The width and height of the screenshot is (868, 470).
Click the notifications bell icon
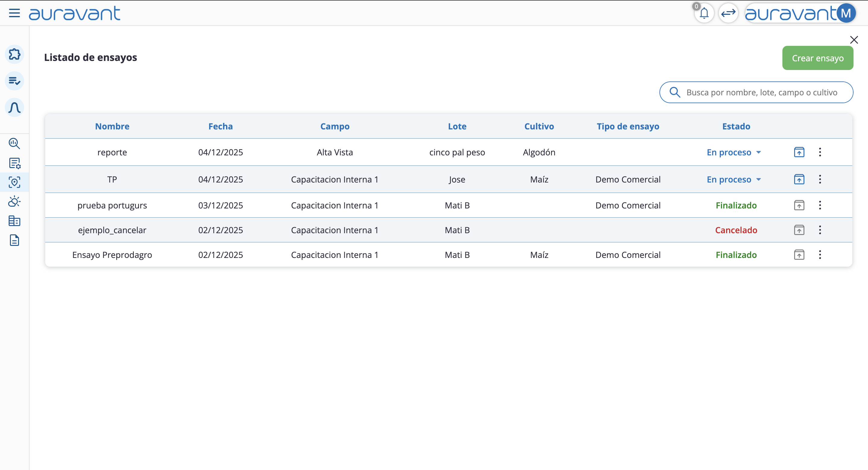coord(704,14)
